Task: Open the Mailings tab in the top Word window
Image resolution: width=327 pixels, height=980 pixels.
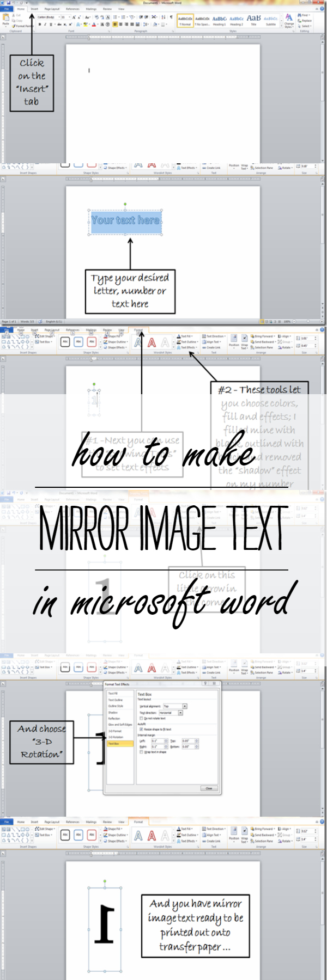Action: [91, 9]
